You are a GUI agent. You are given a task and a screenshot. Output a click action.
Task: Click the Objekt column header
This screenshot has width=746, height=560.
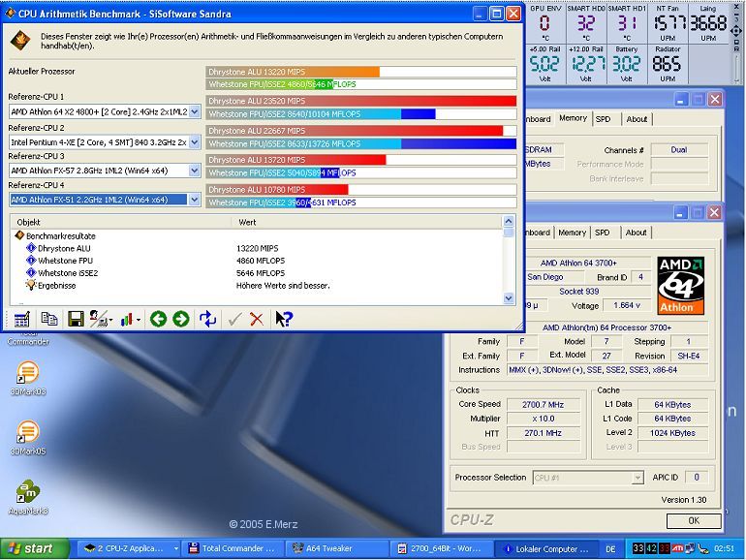pos(121,222)
